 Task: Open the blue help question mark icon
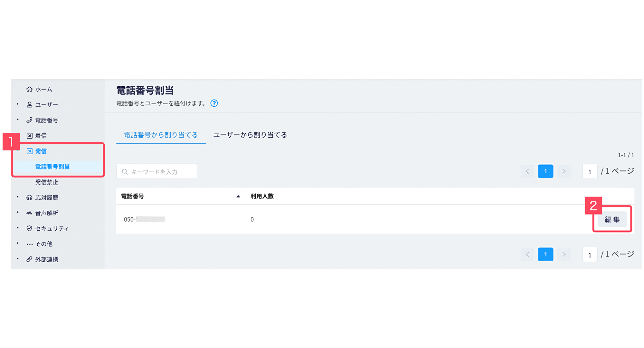214,103
